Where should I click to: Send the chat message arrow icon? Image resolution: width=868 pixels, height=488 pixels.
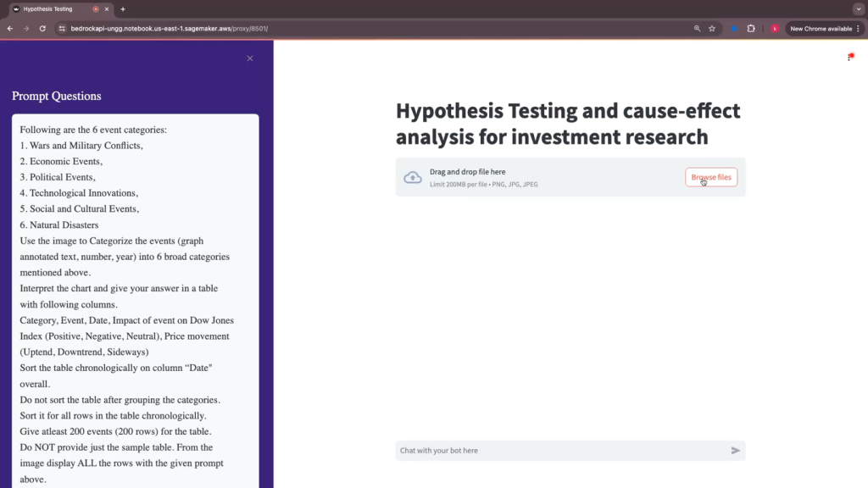735,451
